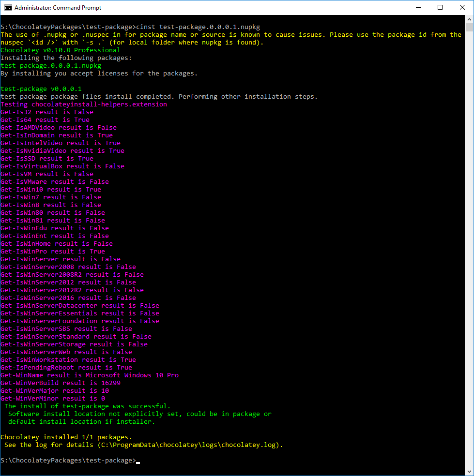Click 'Get-IsPendingReboot result is True' line
The width and height of the screenshot is (474, 476).
[66, 368]
